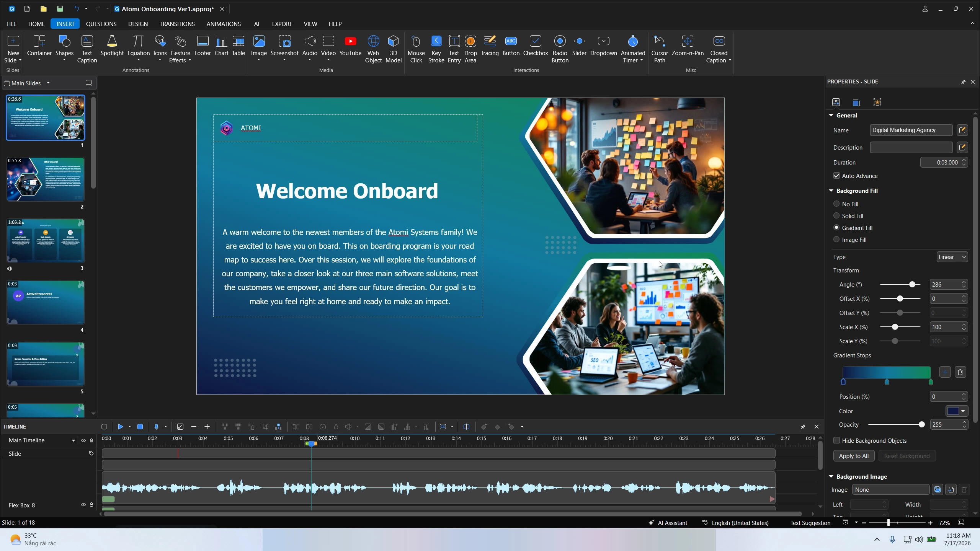980x551 pixels.
Task: Click the Opacity slider handle
Action: point(922,425)
